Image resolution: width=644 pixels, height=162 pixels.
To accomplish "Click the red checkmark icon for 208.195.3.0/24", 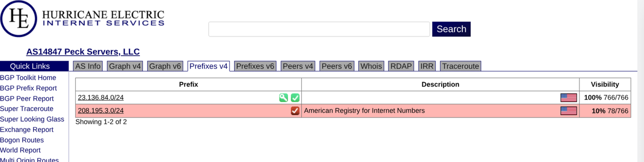I will point(295,111).
